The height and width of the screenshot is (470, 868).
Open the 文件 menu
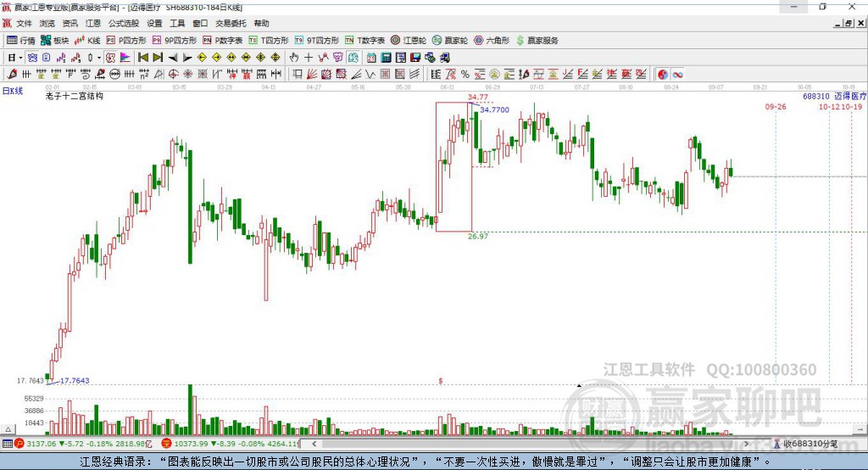pyautogui.click(x=24, y=23)
